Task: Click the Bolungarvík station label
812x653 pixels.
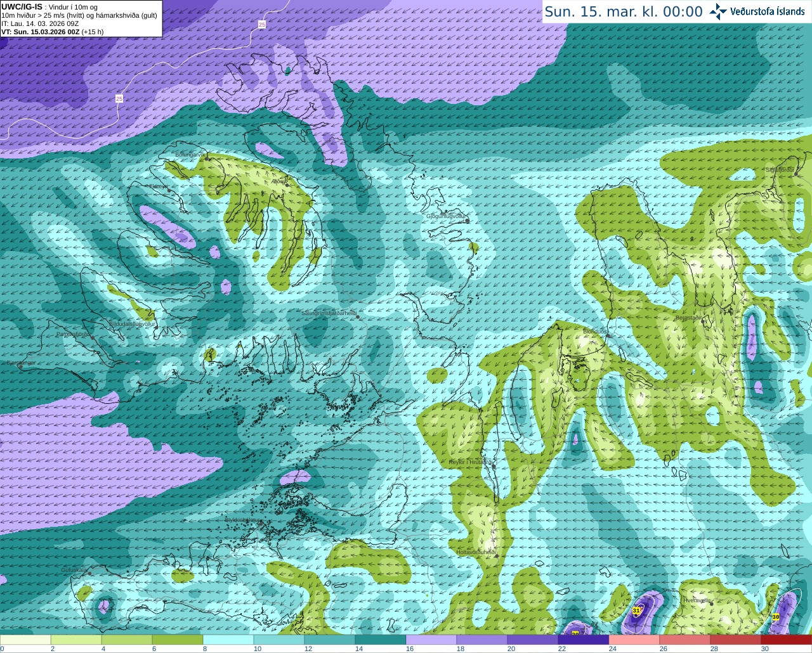Action: [191, 155]
